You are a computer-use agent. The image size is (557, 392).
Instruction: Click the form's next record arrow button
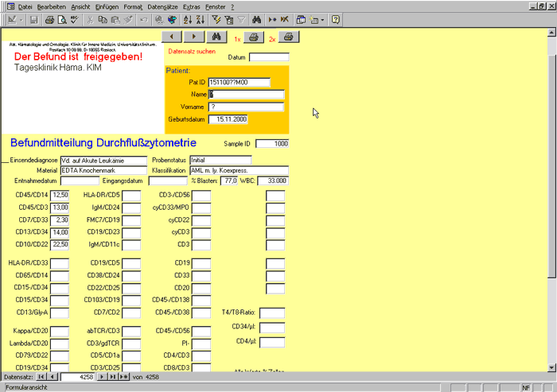pyautogui.click(x=194, y=37)
